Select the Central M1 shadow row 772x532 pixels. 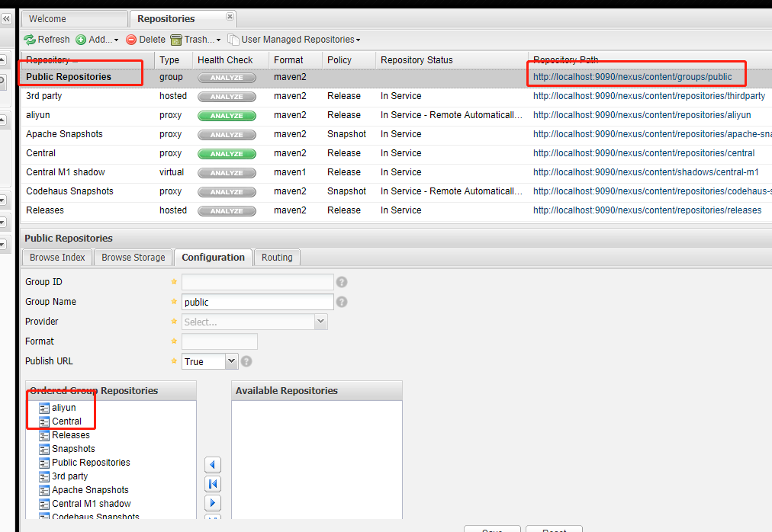(x=397, y=172)
